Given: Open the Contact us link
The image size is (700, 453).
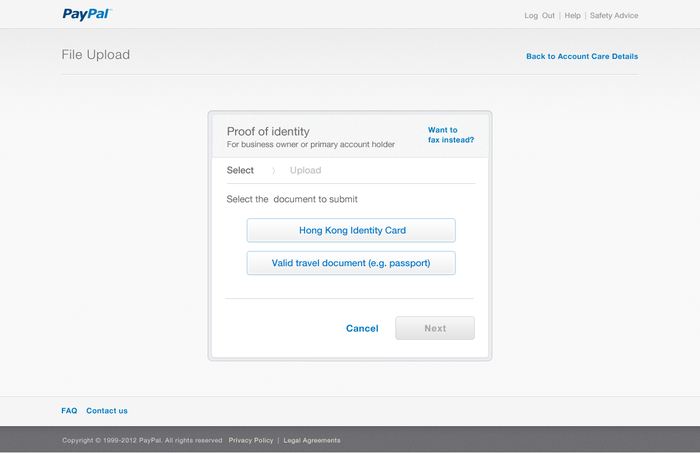Looking at the screenshot, I should click(107, 411).
